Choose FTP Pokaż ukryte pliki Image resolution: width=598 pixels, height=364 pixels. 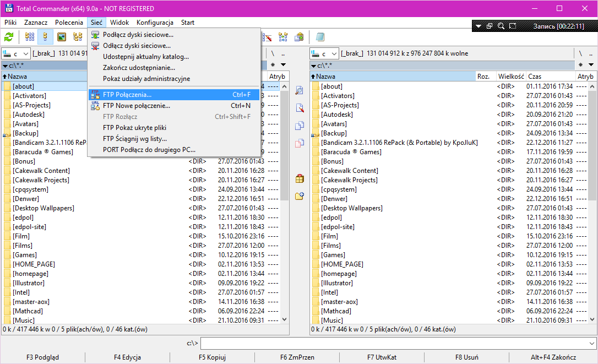click(174, 128)
